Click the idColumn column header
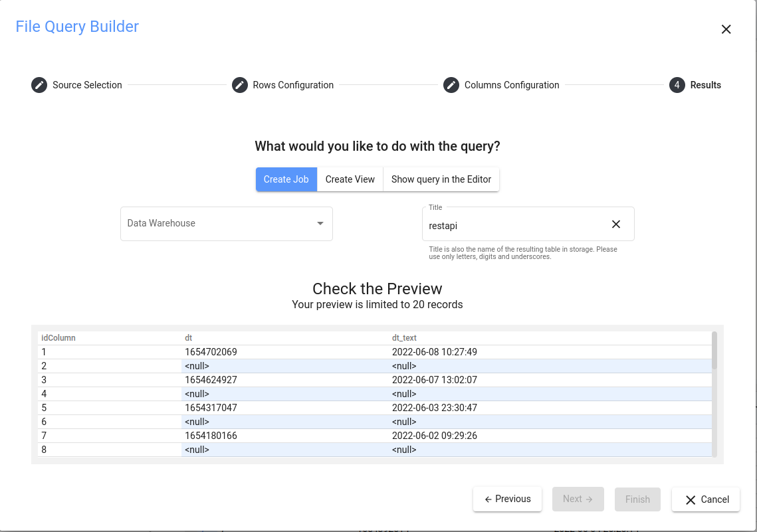757x532 pixels. (58, 338)
